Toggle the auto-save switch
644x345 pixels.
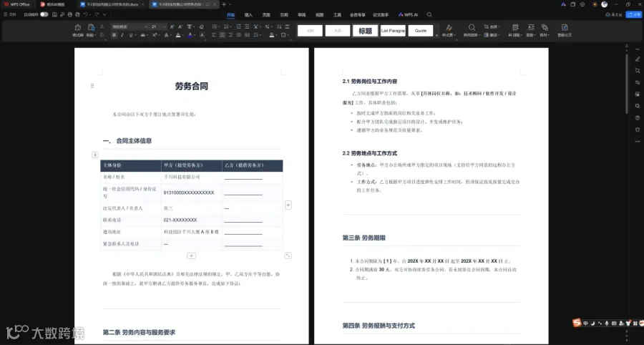pos(44,15)
